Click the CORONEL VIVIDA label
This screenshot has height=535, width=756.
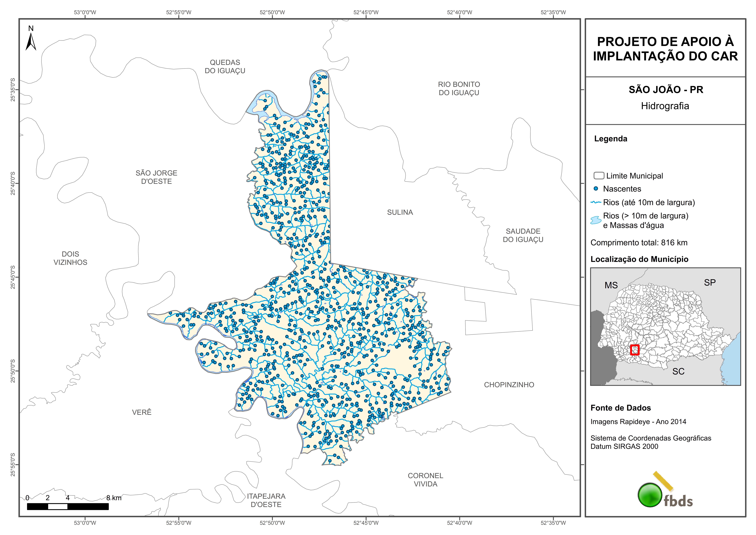[x=425, y=480]
